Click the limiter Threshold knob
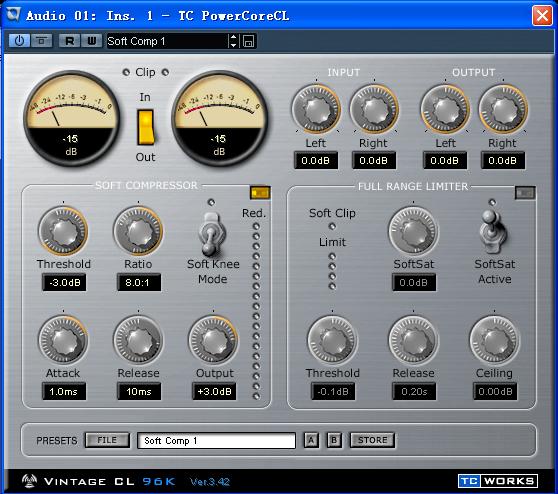This screenshot has height=494, width=558. (x=332, y=341)
